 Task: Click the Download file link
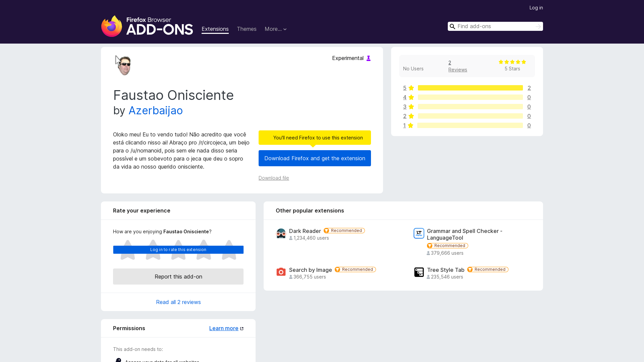(x=274, y=178)
